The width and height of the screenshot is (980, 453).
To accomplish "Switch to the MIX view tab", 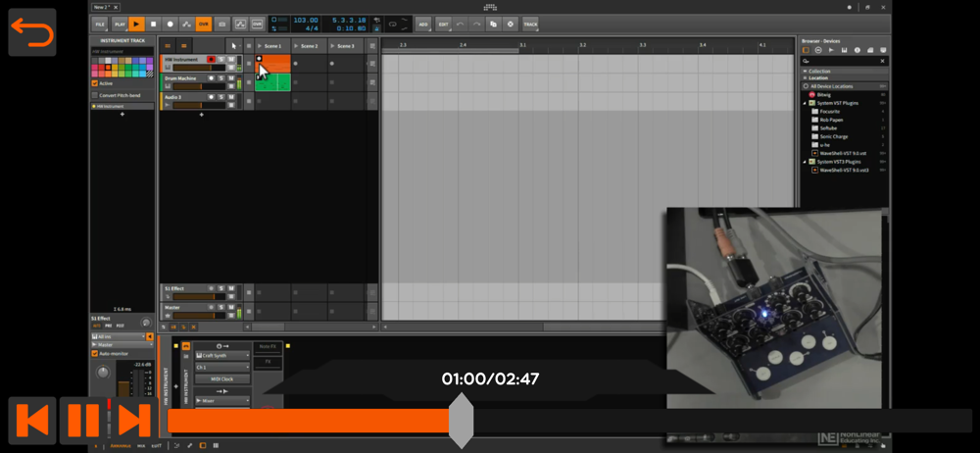I will (141, 446).
